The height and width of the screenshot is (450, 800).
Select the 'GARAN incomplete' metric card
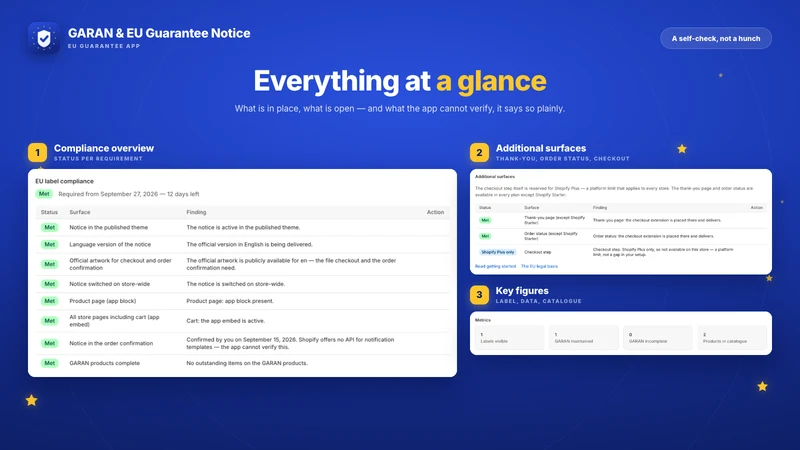pos(658,338)
